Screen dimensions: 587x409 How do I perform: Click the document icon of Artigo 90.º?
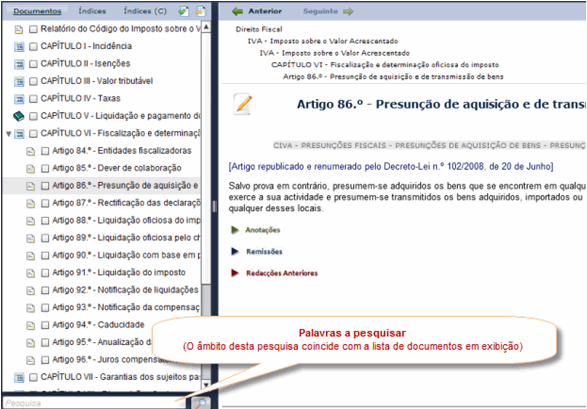point(30,256)
